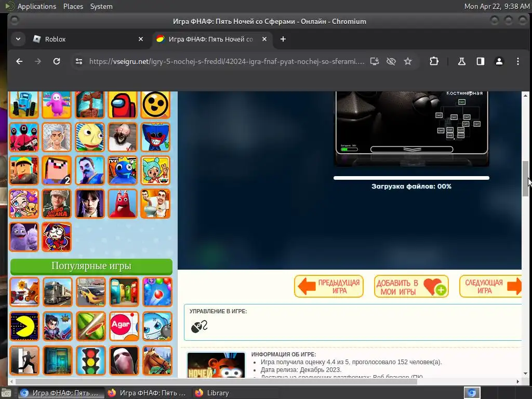Image resolution: width=532 pixels, height=399 pixels.
Task: Open the truck simulator popular game
Action: [57, 292]
